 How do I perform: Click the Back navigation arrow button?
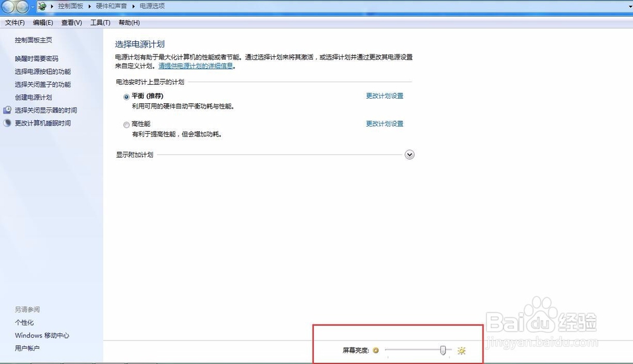8,6
